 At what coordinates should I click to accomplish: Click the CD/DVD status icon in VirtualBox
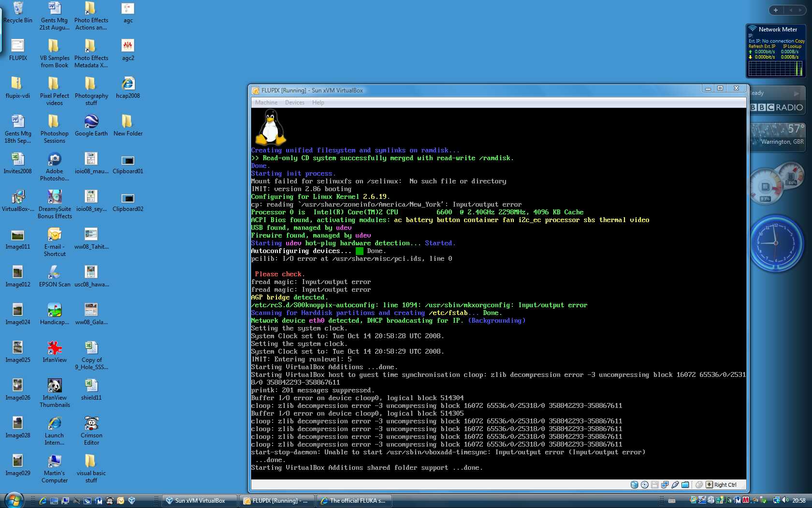tap(644, 485)
